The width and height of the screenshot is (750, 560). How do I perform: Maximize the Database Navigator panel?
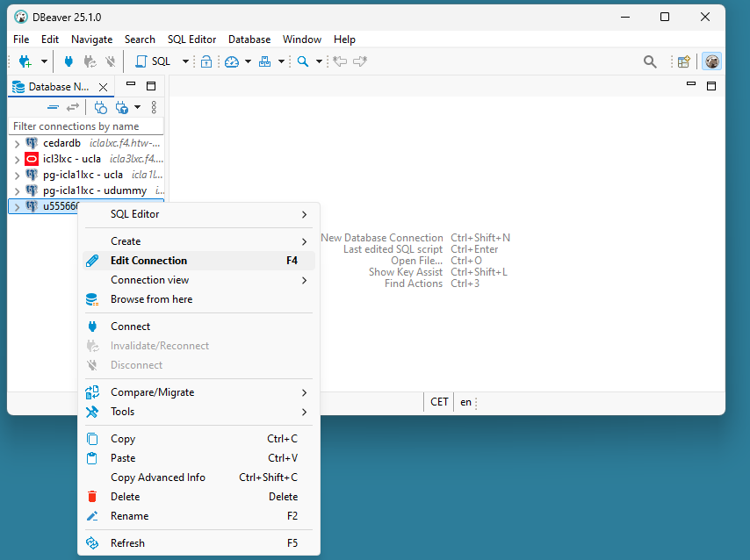pos(151,86)
